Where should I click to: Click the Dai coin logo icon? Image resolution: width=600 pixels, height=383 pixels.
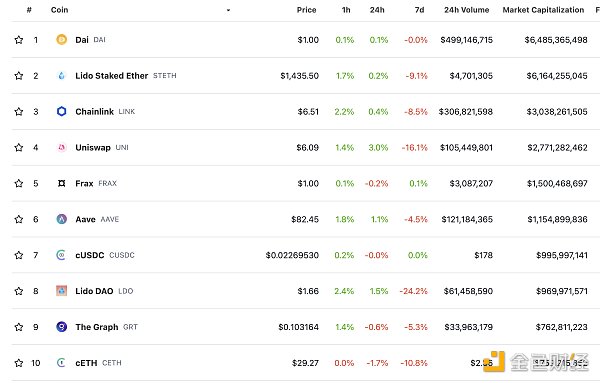pos(61,39)
